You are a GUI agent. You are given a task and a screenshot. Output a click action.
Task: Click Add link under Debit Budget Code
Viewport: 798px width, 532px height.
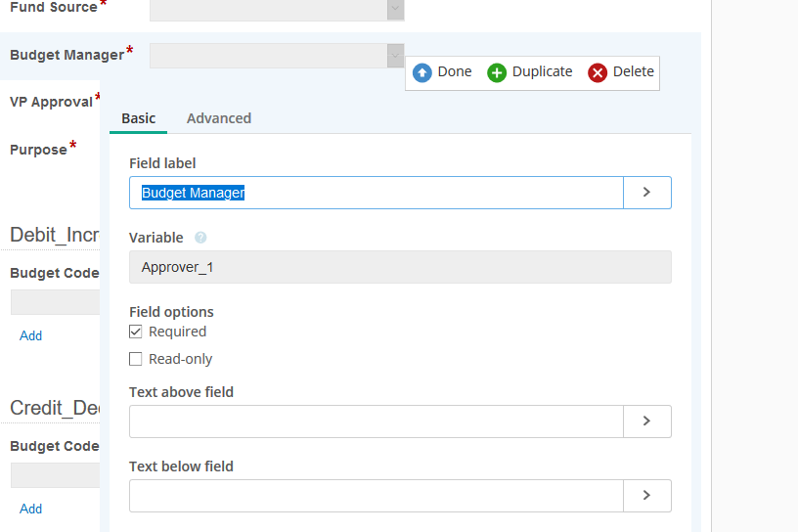[31, 335]
